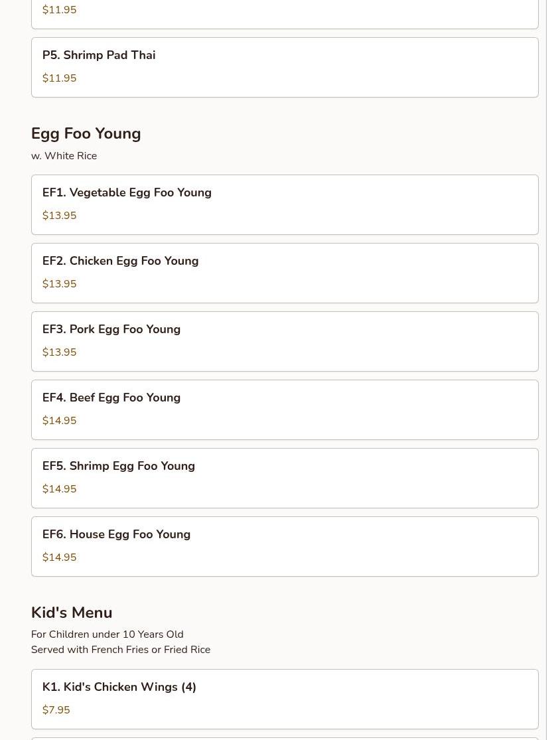The image size is (560, 740).
Task: Choose EF2. Chicken Egg Foo Young
Action: (x=285, y=273)
